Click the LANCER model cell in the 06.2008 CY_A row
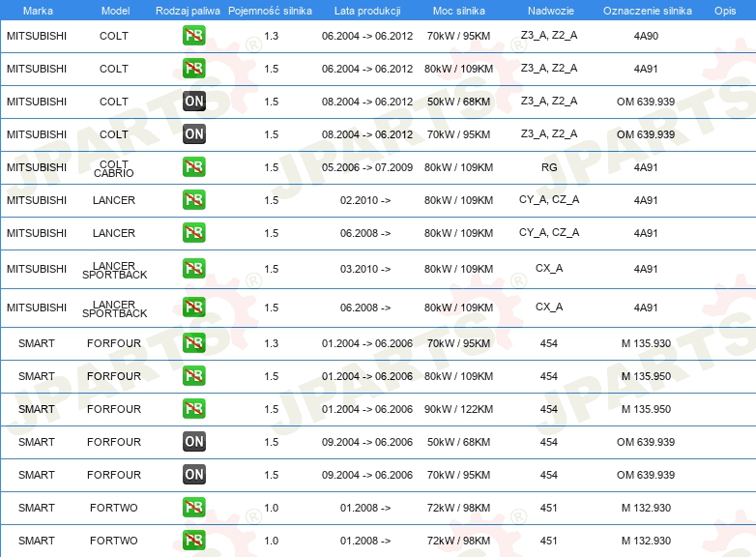The height and width of the screenshot is (557, 756). [114, 233]
